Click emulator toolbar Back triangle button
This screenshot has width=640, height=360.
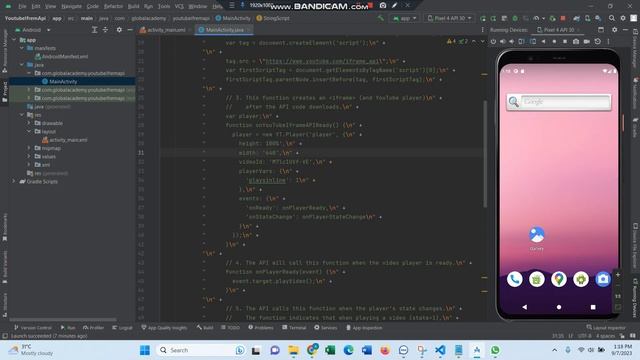click(543, 42)
